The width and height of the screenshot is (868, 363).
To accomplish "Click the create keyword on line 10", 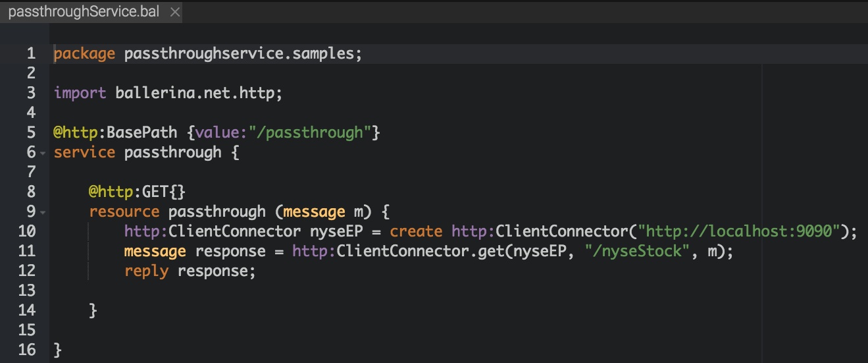I will pyautogui.click(x=416, y=231).
